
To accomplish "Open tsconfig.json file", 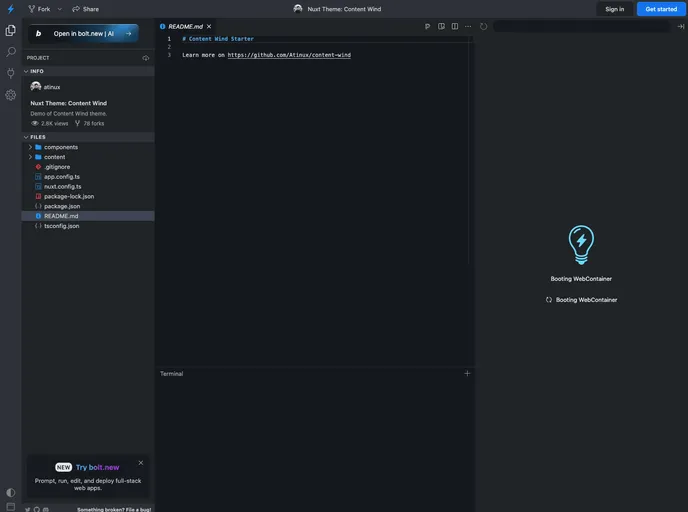I will point(88,226).
